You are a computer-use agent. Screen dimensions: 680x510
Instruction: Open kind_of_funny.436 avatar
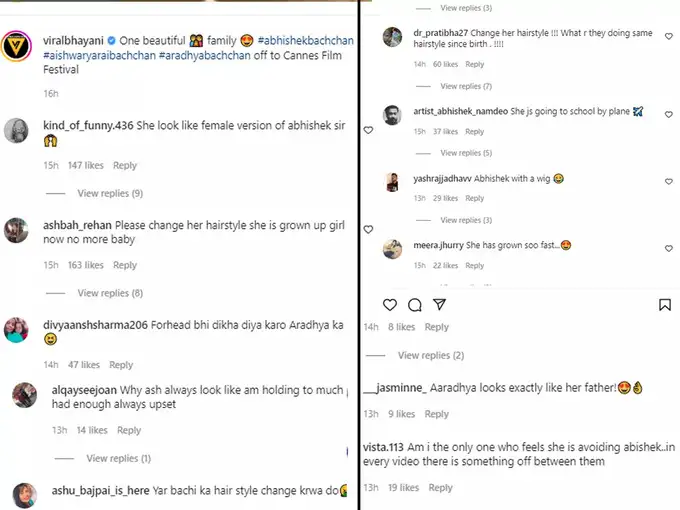pos(19,129)
